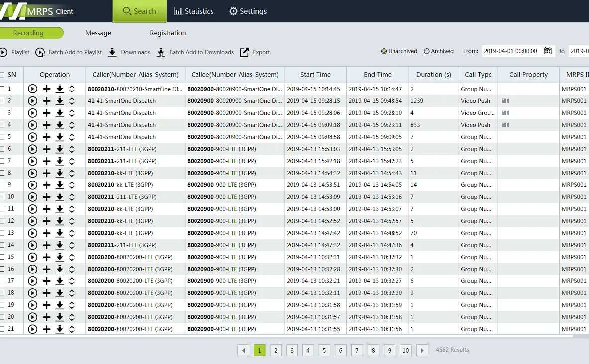Select the Unarchived radio button
Image resolution: width=589 pixels, height=364 pixels.
384,51
